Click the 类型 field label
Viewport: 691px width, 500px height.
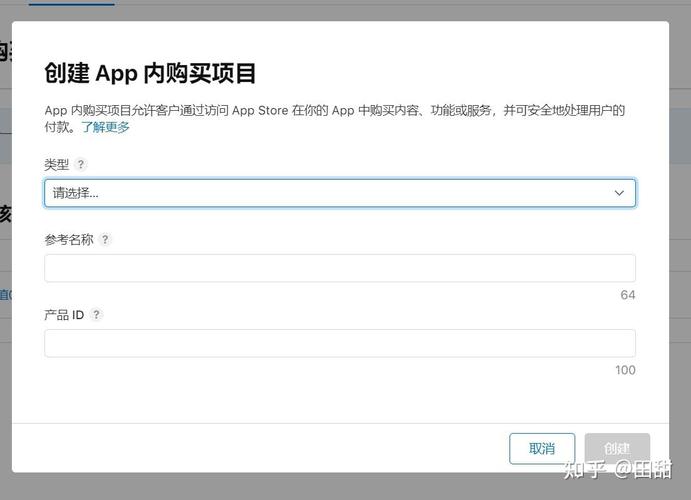pyautogui.click(x=57, y=165)
